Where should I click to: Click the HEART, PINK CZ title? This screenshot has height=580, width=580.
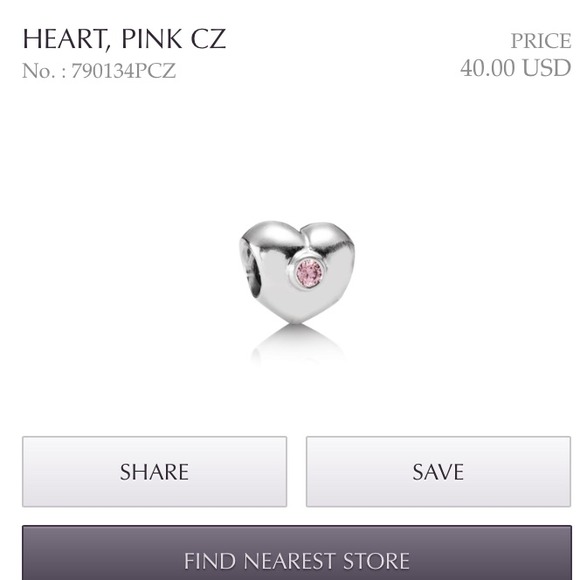[124, 38]
